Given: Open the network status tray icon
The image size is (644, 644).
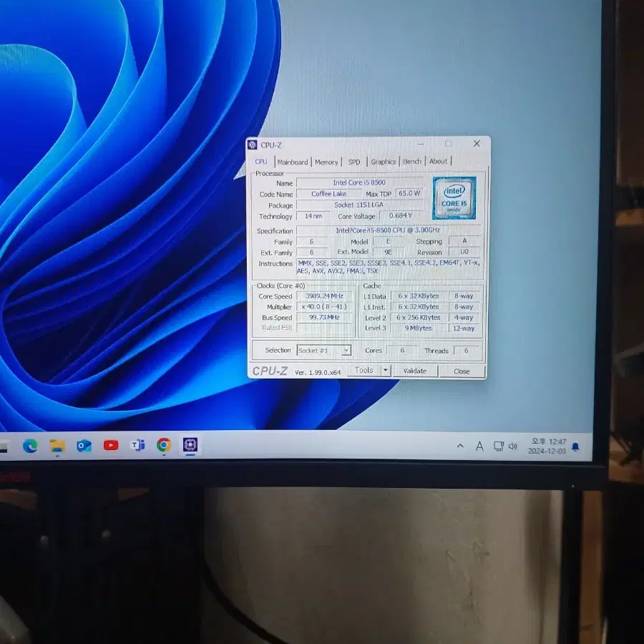Looking at the screenshot, I should [499, 446].
